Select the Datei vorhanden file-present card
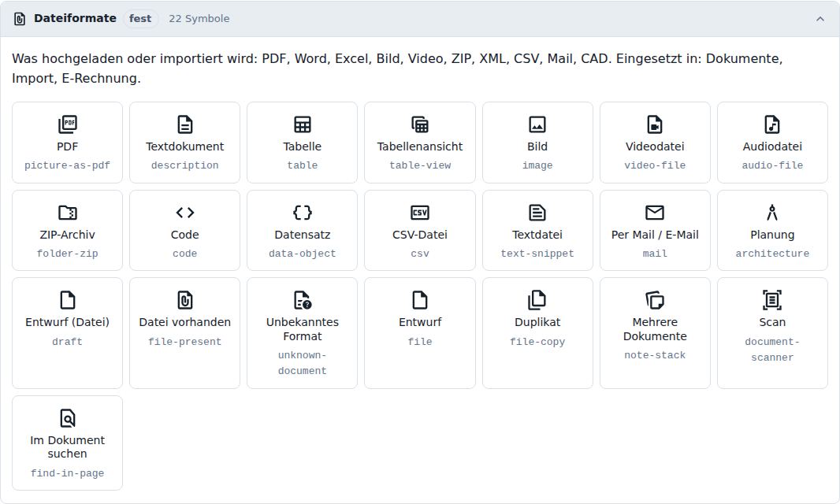 [185, 332]
